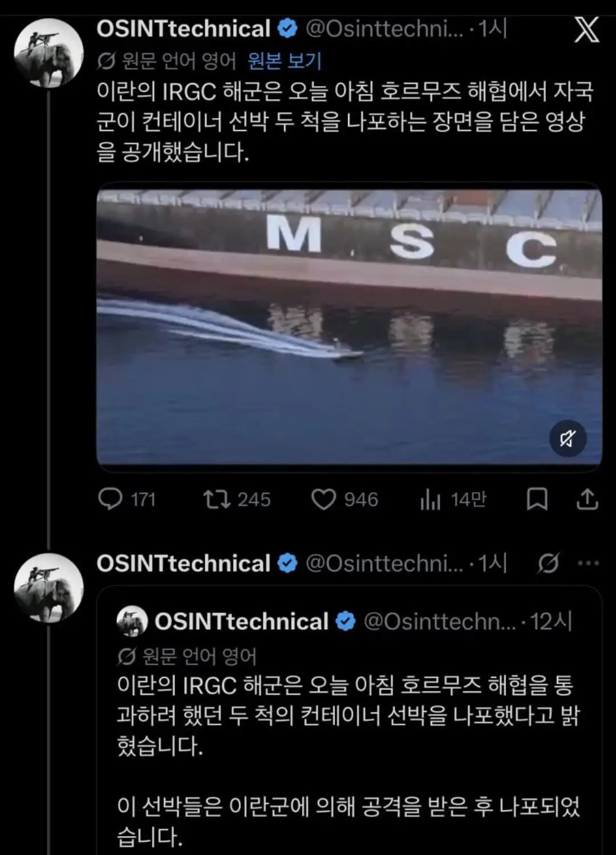The width and height of the screenshot is (616, 855).
Task: Click the first tweet's translation slash icon
Action: pos(107,60)
